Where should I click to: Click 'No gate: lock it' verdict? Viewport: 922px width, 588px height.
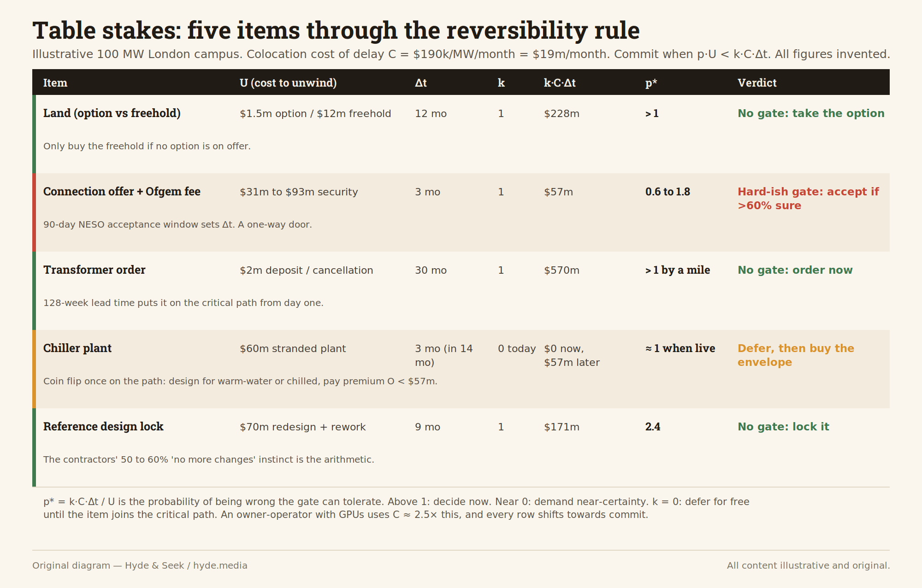point(783,427)
